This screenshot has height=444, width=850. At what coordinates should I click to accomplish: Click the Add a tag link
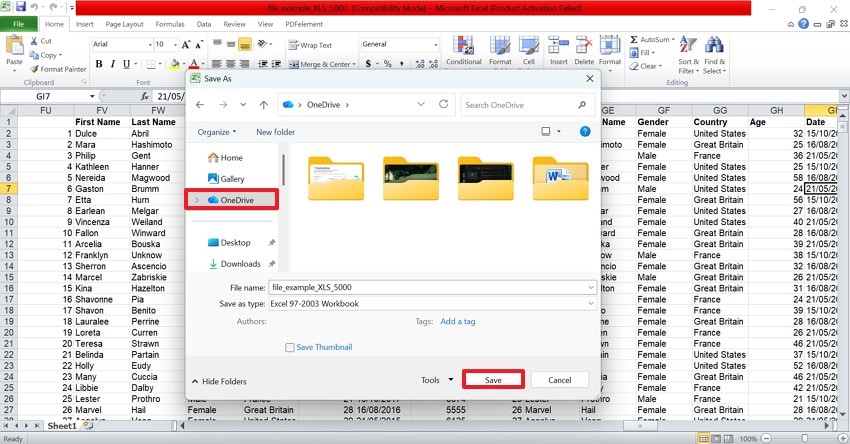pos(458,321)
